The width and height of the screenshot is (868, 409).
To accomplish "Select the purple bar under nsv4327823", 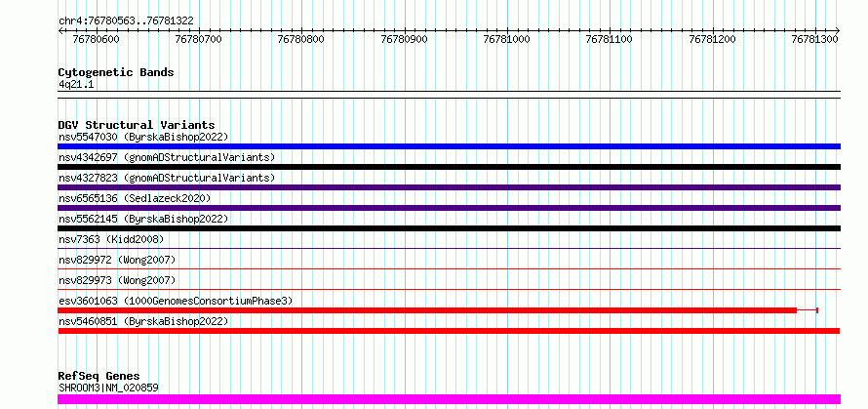I will click(449, 187).
